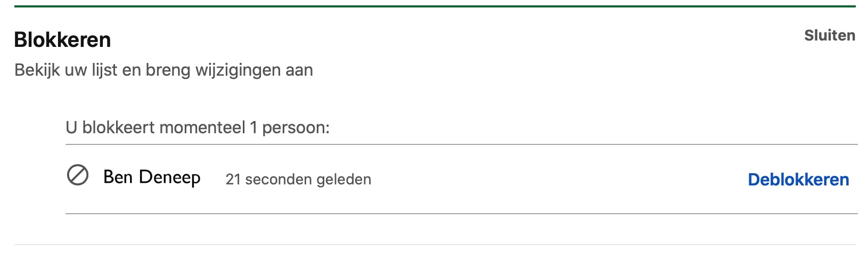868x259 pixels.
Task: Click the '21 seconden geleden' timestamp
Action: (x=298, y=180)
